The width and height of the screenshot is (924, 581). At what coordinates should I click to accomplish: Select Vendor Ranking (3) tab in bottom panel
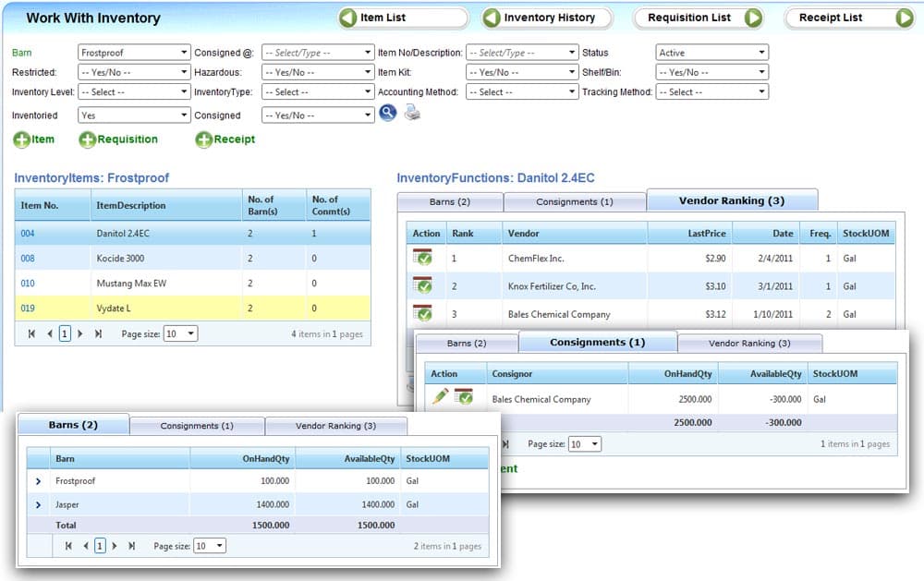[x=336, y=426]
